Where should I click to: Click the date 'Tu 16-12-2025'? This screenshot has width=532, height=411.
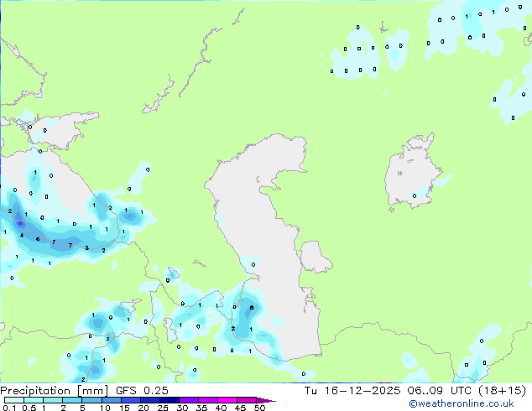pyautogui.click(x=352, y=391)
